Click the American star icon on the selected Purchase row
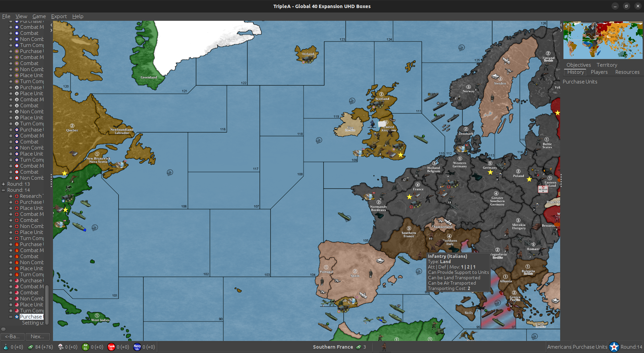 17,317
